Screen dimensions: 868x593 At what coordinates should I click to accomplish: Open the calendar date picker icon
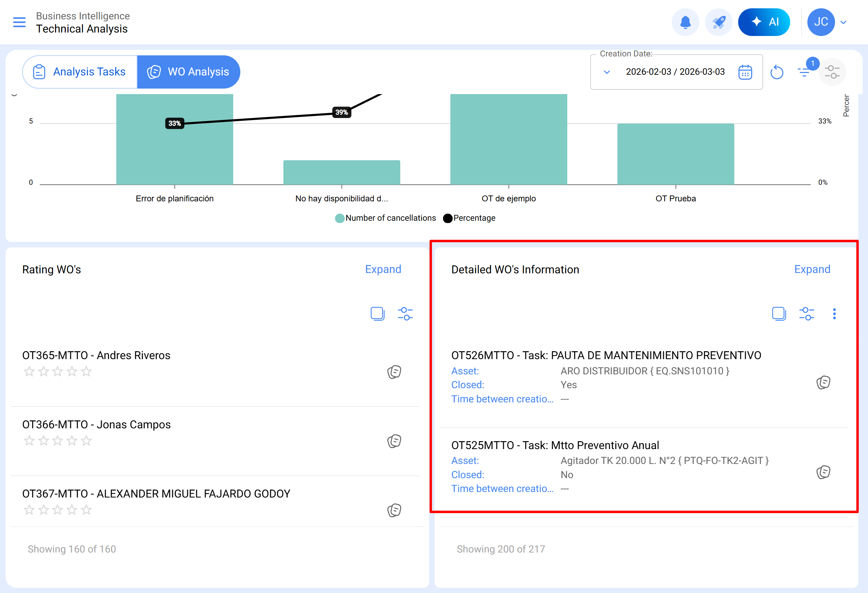[x=745, y=72]
